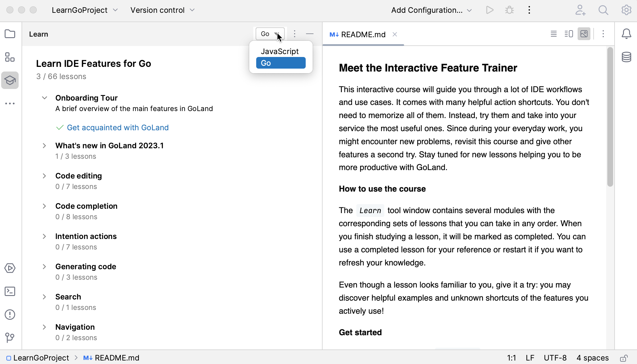Open the Services tool window icon
Screen dimensions: 637x364
[x=10, y=268]
